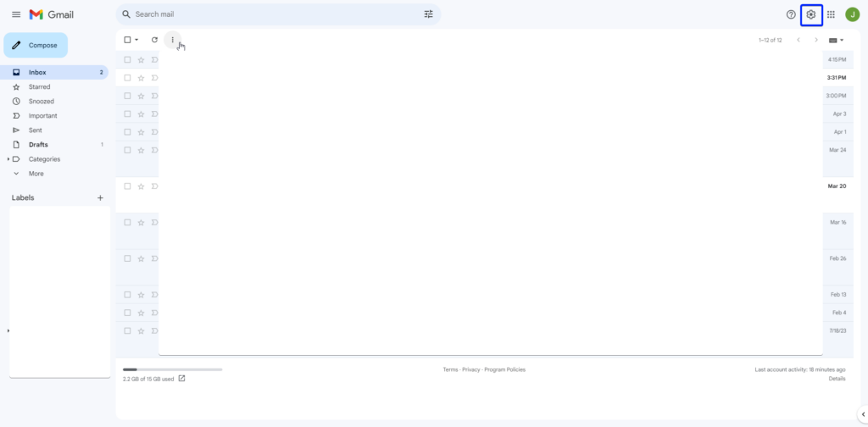868x427 pixels.
Task: Click the Refresh mail icon
Action: (154, 40)
